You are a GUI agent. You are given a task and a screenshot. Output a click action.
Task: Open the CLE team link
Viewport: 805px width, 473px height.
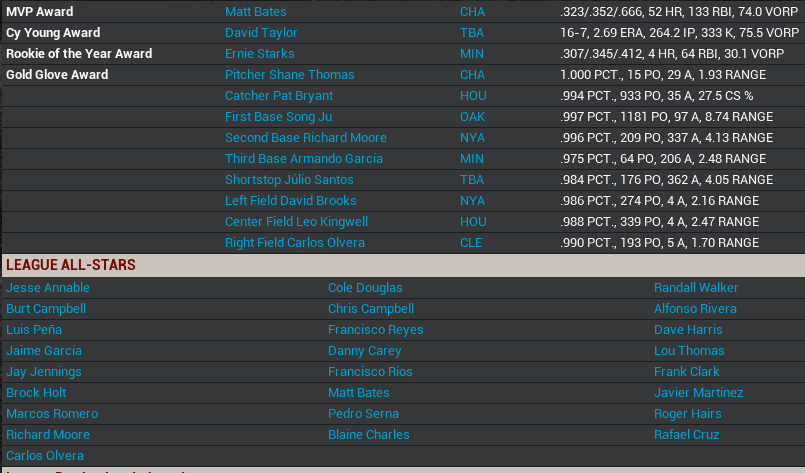point(471,243)
